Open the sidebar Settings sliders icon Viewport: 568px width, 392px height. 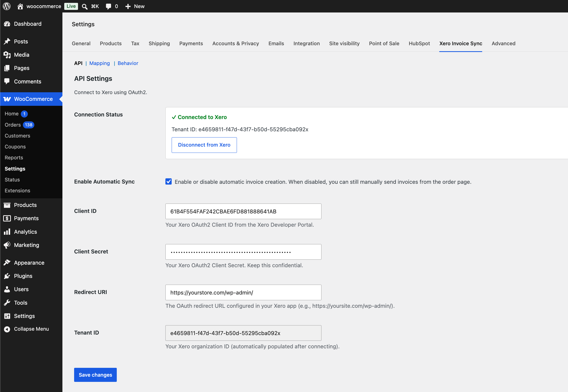[7, 316]
